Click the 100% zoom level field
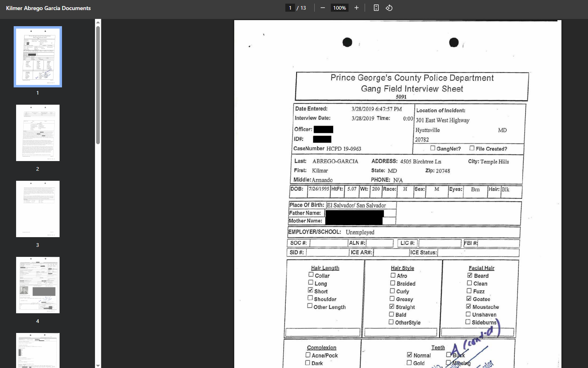588x368 pixels. coord(339,8)
